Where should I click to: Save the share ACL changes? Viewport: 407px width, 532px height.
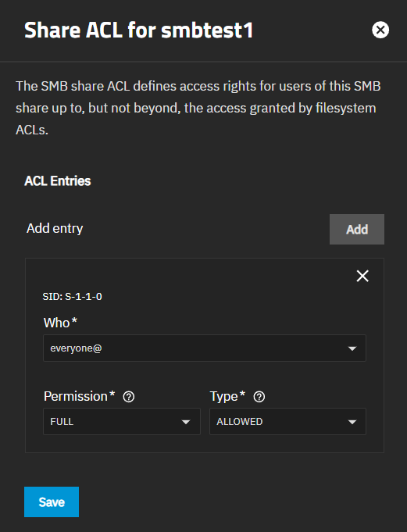click(x=52, y=502)
